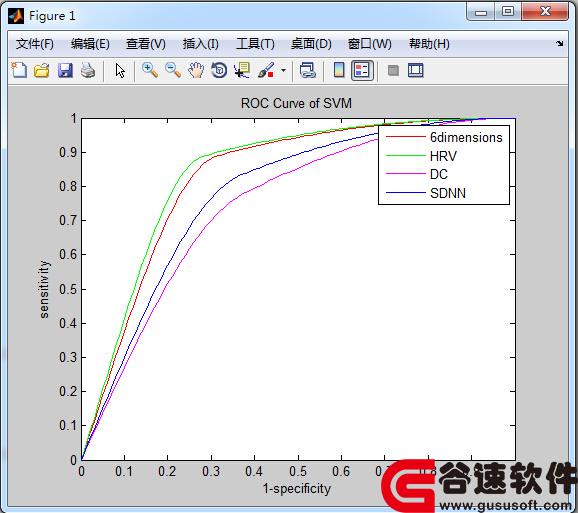Click the MATLAB logo in title bar
Viewport: 578px width, 513px height.
coord(16,16)
